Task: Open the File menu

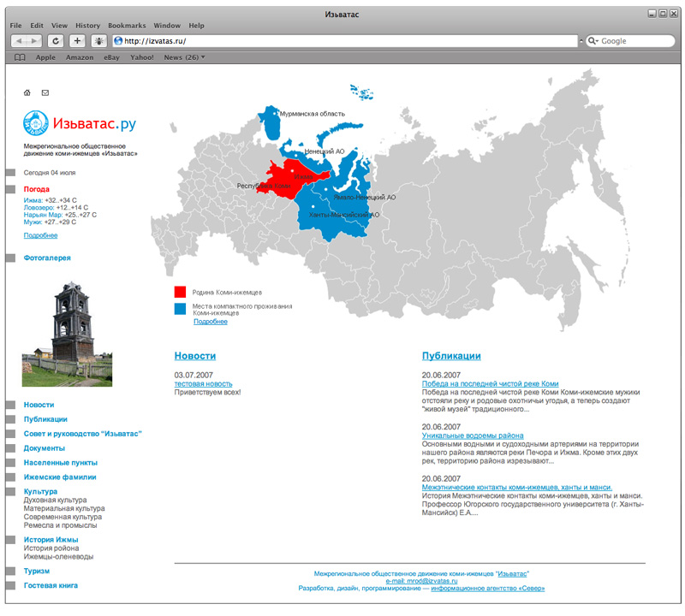Action: [15, 26]
